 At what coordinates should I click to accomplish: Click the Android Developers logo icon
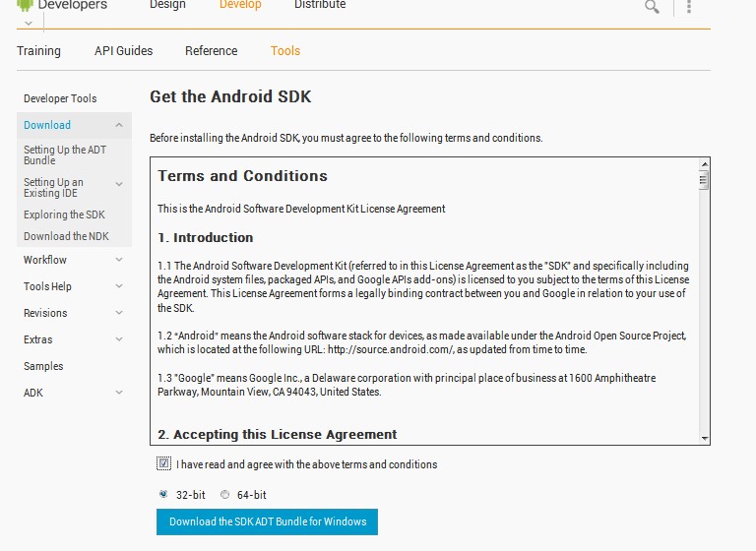coord(25,5)
